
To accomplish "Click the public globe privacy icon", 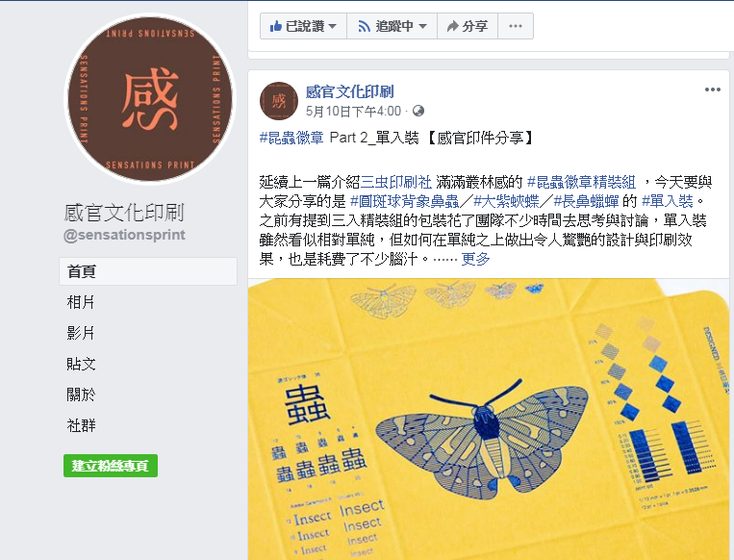I will click(x=418, y=111).
